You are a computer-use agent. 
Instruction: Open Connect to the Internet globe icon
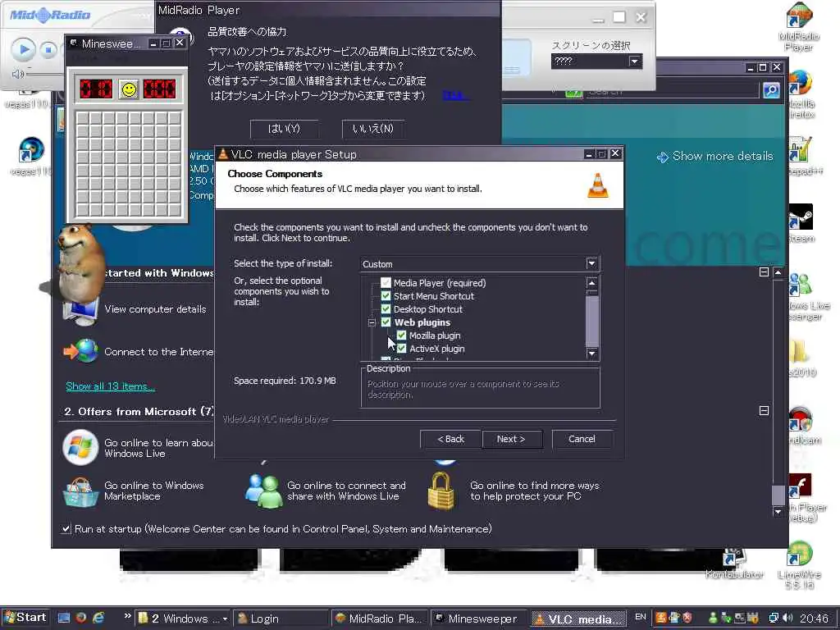click(x=81, y=351)
